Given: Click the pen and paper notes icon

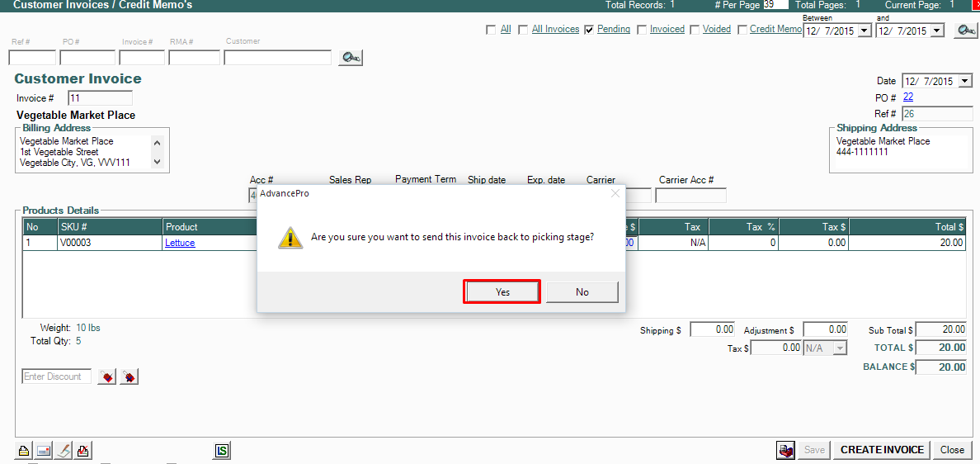Looking at the screenshot, I should coord(64,451).
